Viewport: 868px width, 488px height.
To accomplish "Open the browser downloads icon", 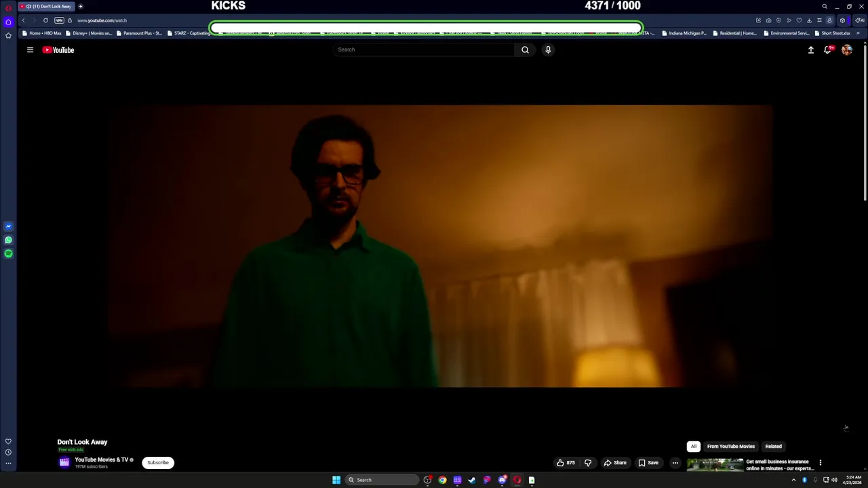I will (x=809, y=20).
